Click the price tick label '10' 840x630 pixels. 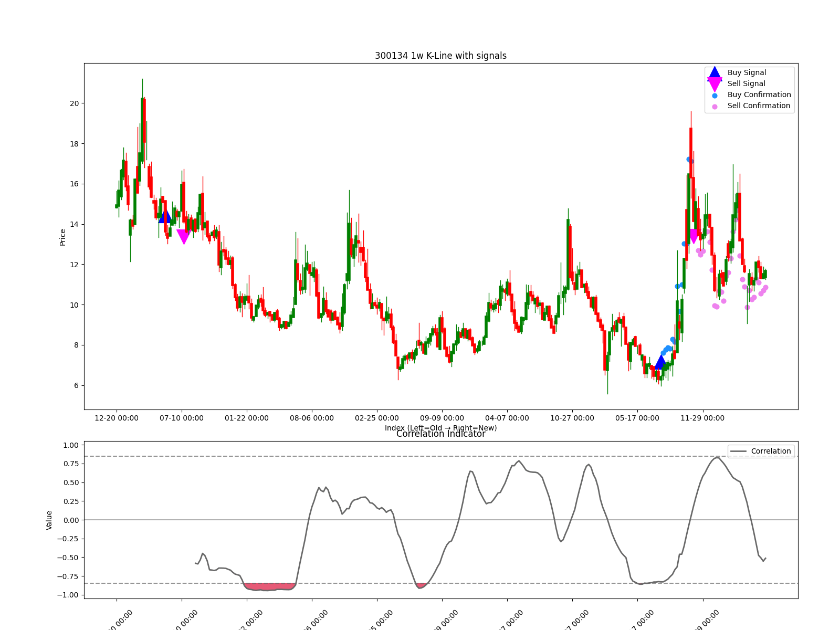(74, 305)
